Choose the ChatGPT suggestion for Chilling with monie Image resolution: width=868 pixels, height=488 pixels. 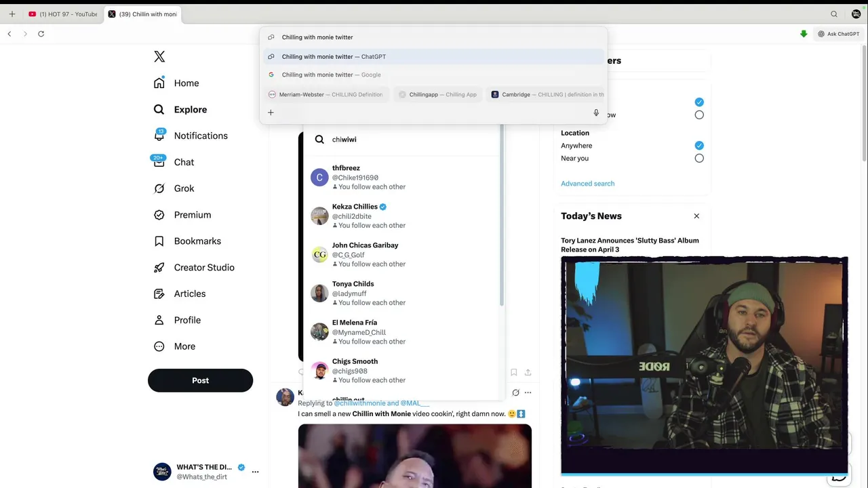434,57
